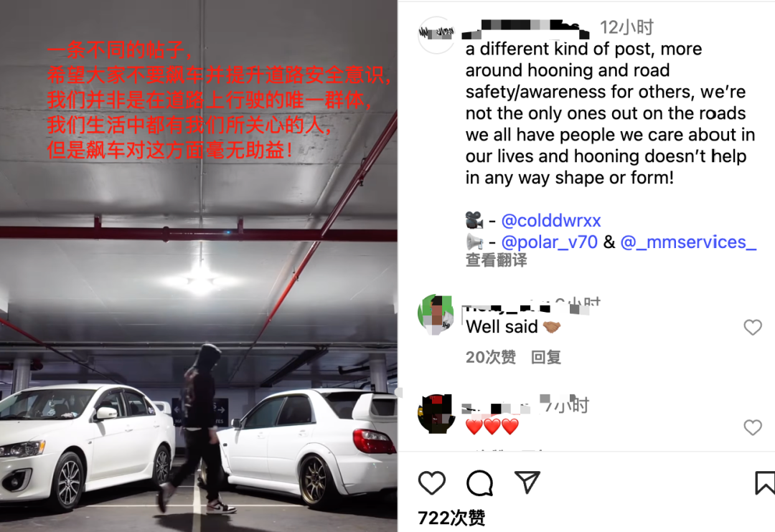775x532 pixels.
Task: Like the three red hearts comment
Action: point(752,427)
